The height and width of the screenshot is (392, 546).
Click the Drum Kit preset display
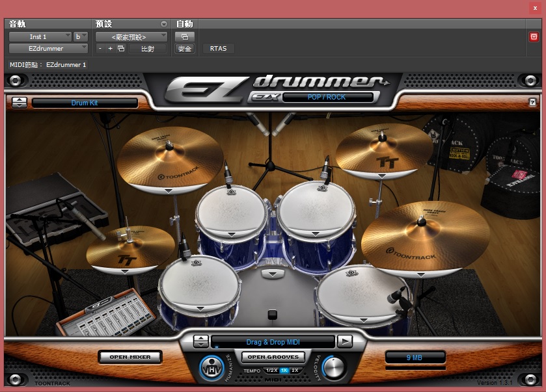85,103
